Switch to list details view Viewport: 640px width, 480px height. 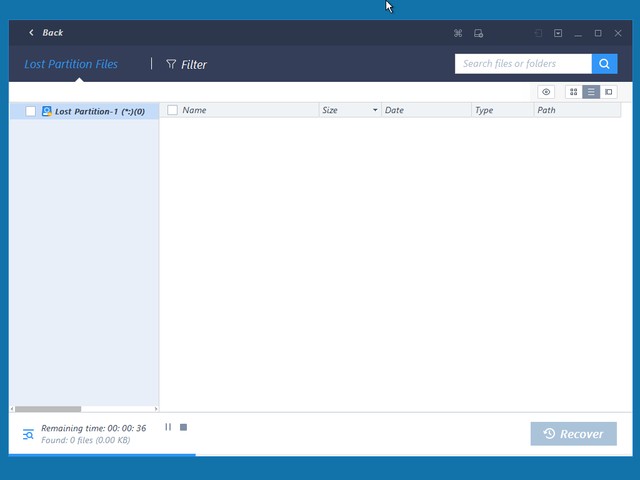coord(591,92)
